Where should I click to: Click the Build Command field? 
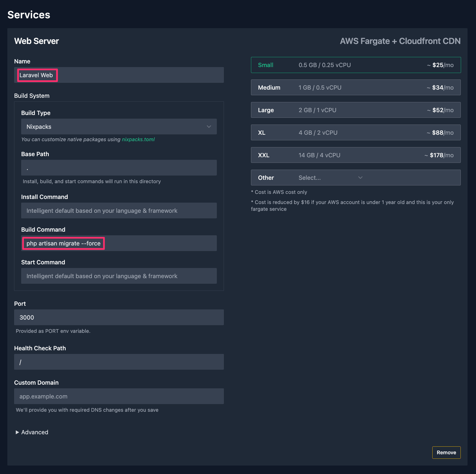click(x=119, y=243)
